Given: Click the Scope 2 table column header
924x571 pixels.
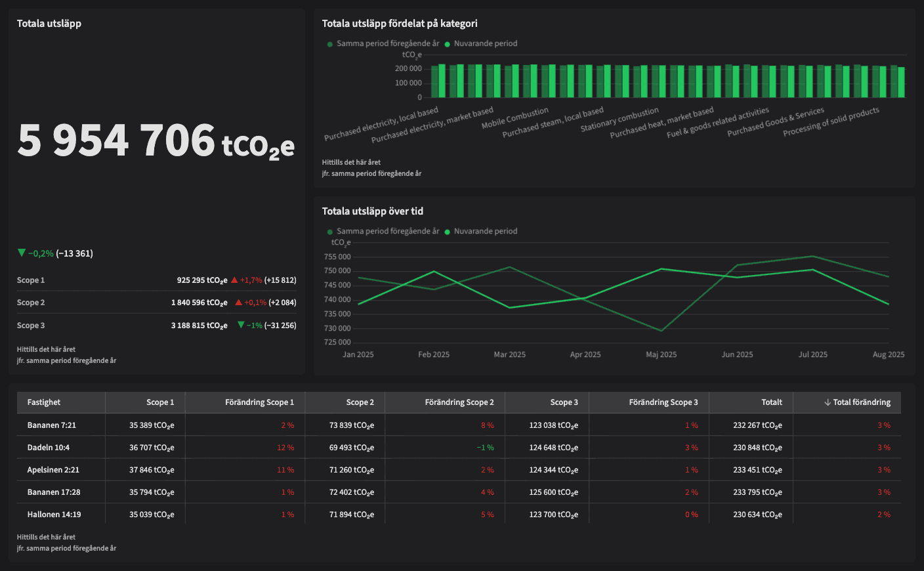Looking at the screenshot, I should (360, 402).
